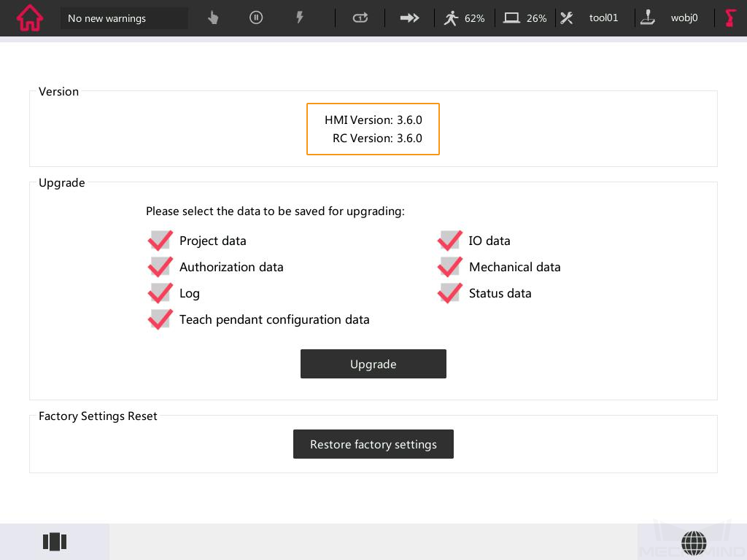Disable the Log checkbox

click(x=160, y=293)
